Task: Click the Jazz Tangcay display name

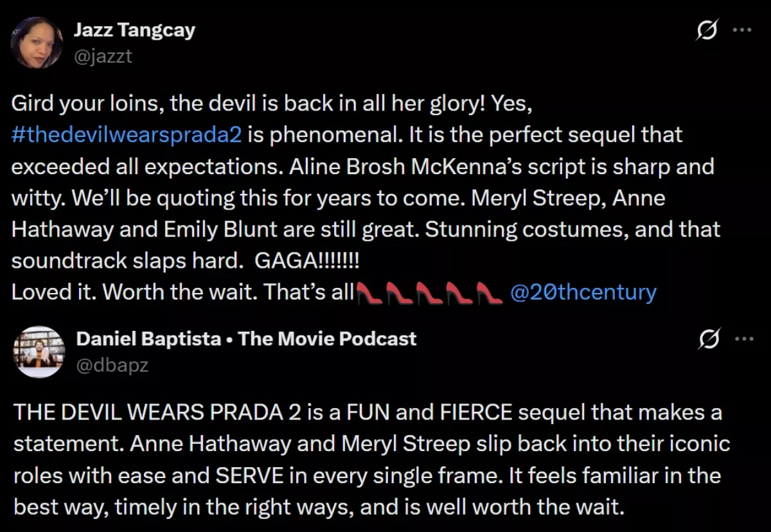Action: coord(134,30)
